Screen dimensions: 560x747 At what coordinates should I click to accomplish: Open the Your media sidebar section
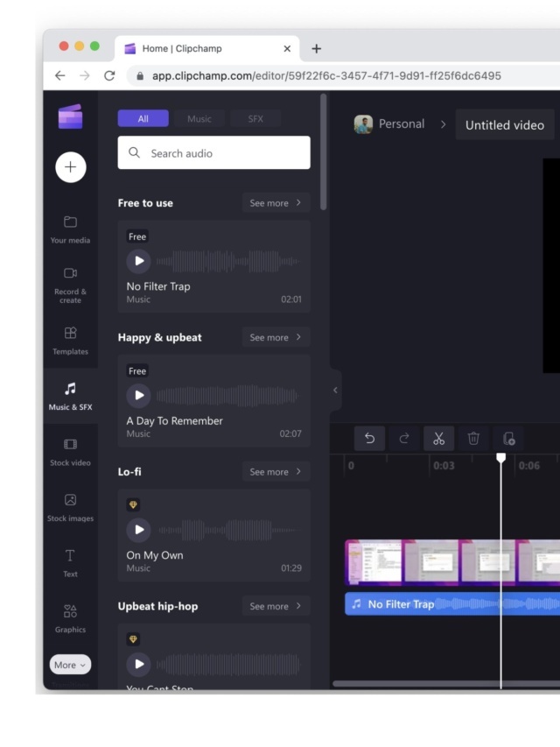pyautogui.click(x=71, y=229)
